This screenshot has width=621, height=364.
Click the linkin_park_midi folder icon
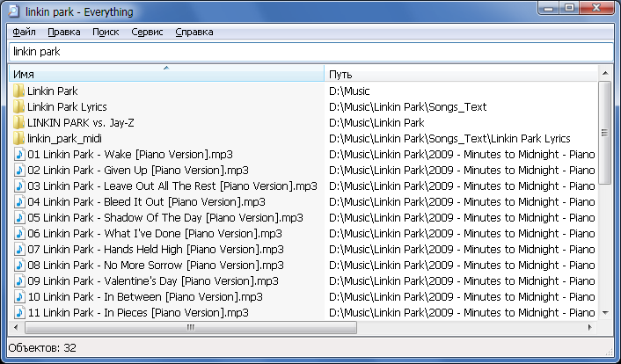point(18,138)
